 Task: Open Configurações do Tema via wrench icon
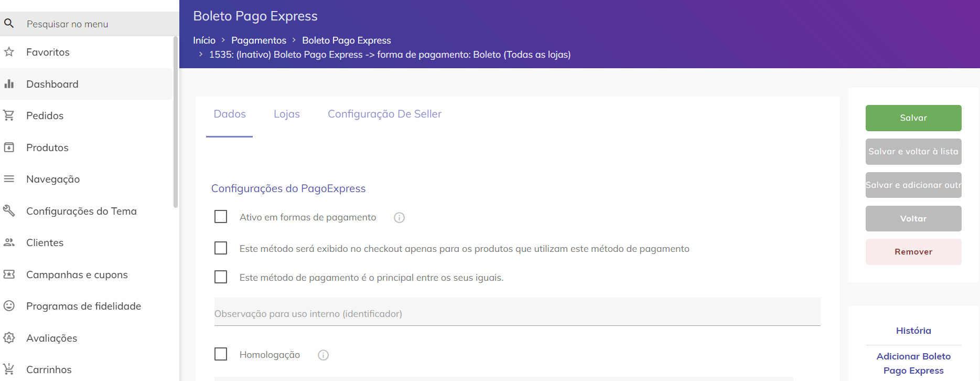click(9, 211)
